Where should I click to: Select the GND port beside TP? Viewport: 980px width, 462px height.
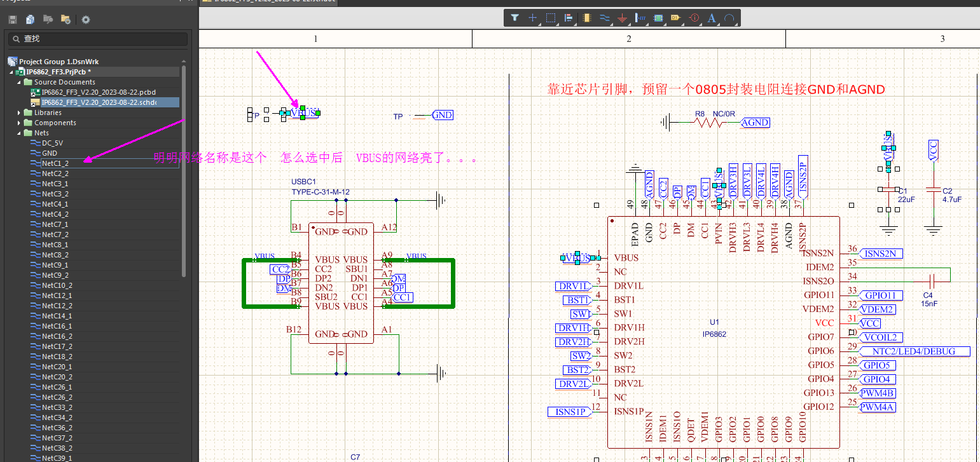[x=442, y=115]
